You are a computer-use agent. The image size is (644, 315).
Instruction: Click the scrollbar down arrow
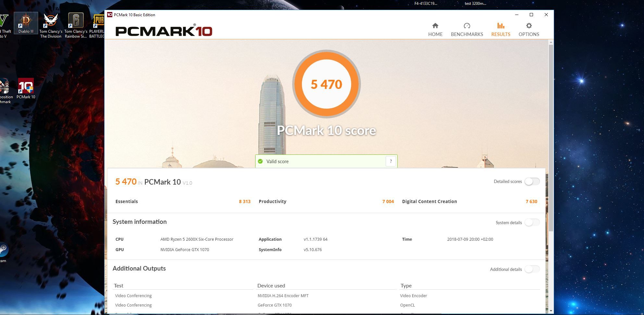pos(551,311)
